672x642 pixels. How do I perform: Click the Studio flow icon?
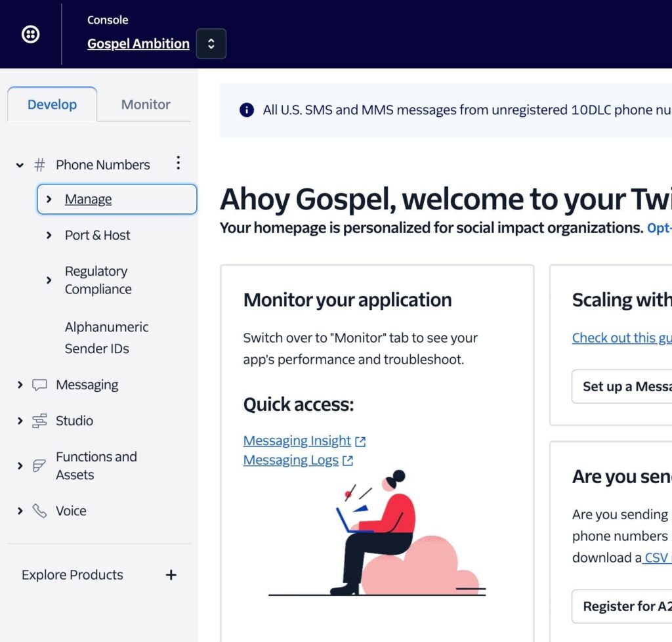pyautogui.click(x=40, y=421)
